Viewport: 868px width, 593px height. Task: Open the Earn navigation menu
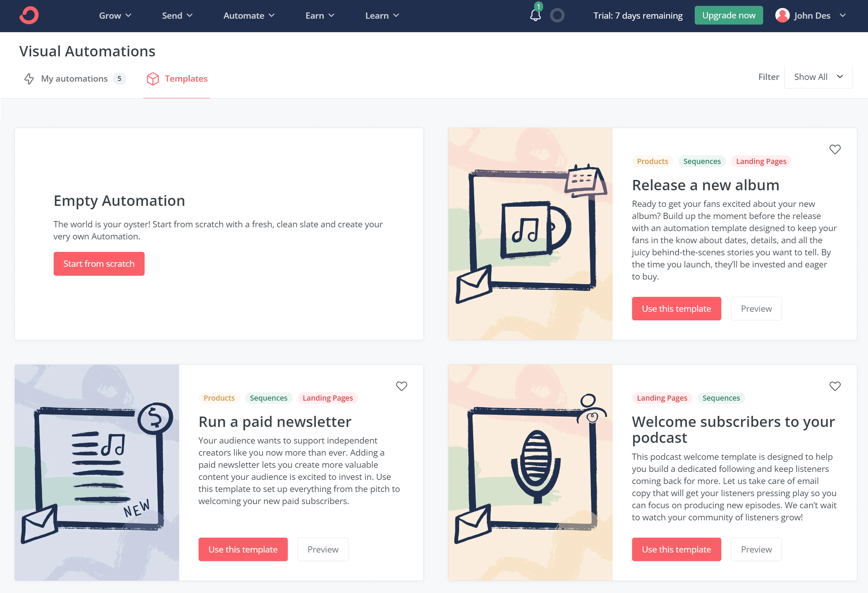click(x=320, y=15)
